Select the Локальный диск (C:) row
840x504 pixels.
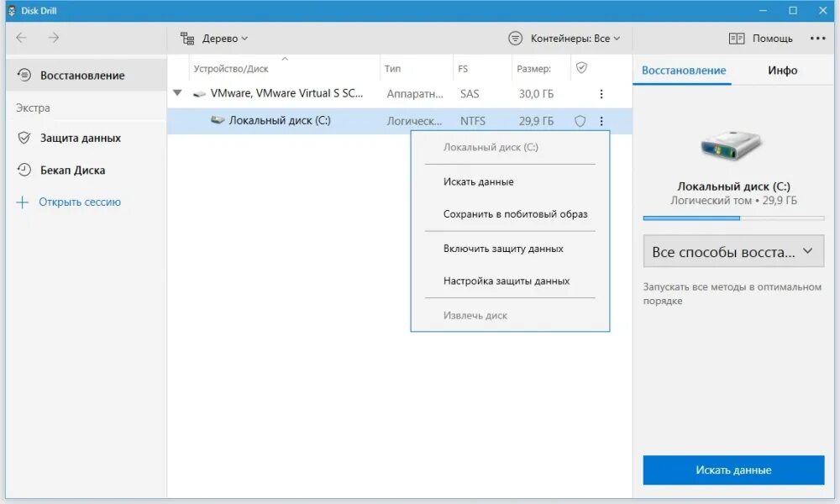[399, 121]
